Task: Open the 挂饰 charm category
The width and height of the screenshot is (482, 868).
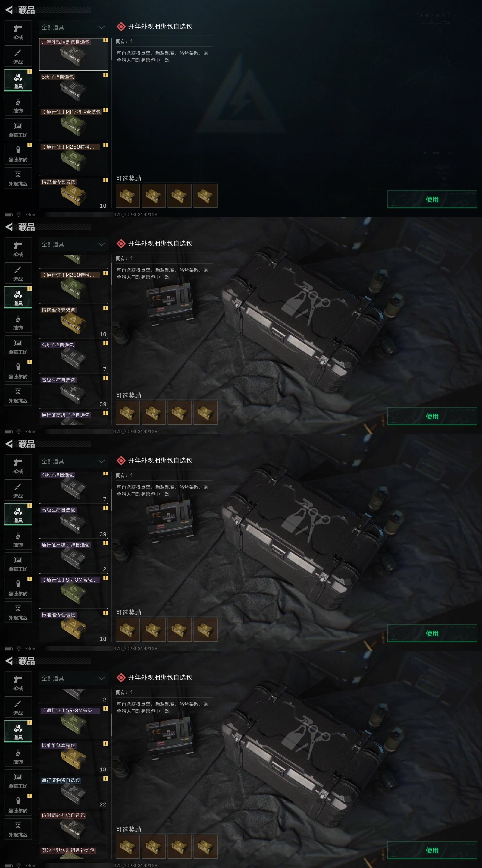Action: click(x=18, y=105)
